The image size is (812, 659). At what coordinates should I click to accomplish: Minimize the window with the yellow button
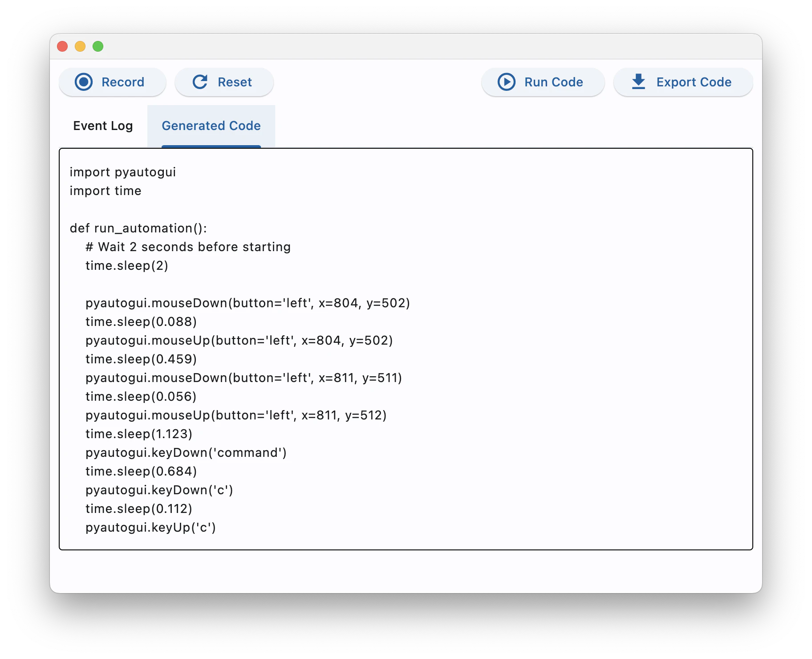click(80, 46)
